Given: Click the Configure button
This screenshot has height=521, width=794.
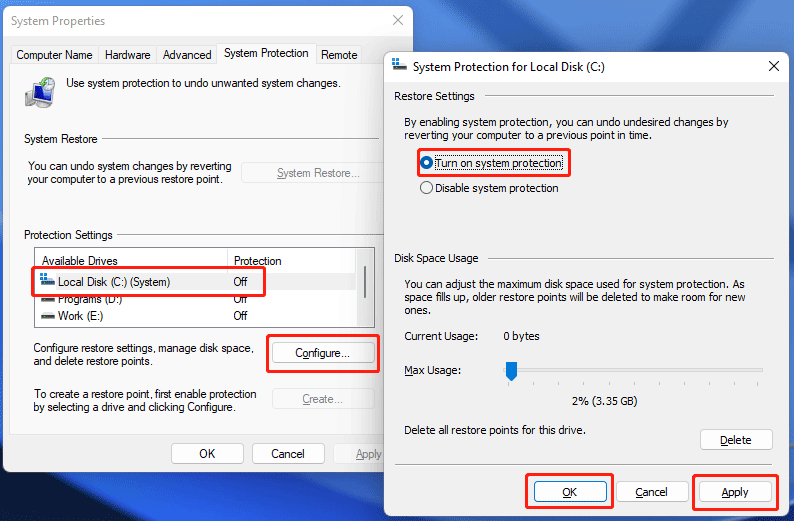Looking at the screenshot, I should click(322, 353).
